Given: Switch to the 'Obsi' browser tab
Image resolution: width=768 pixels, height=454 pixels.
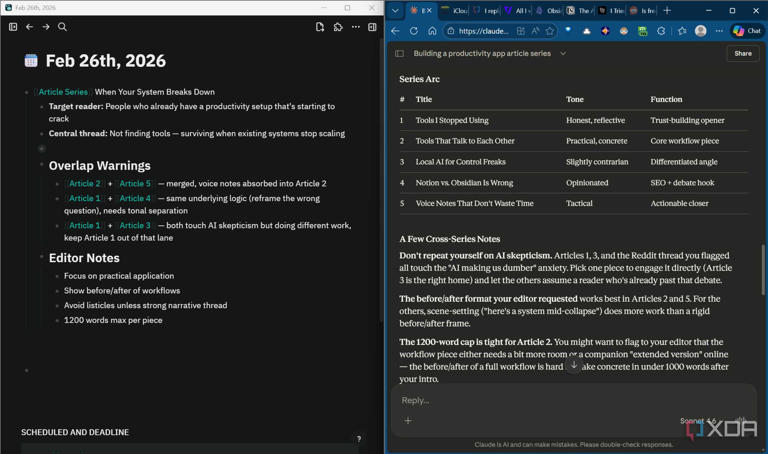Looking at the screenshot, I should tap(548, 10).
